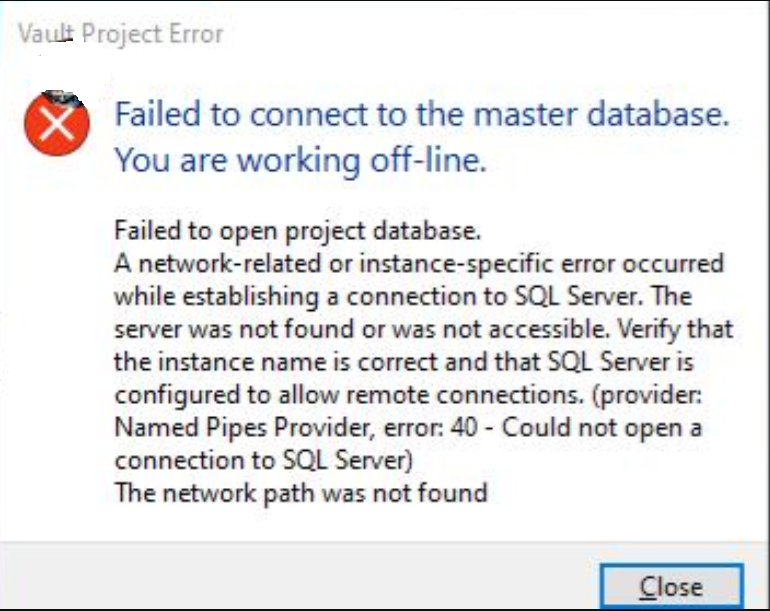Click the Close button
The height and width of the screenshot is (611, 770).
click(x=671, y=585)
